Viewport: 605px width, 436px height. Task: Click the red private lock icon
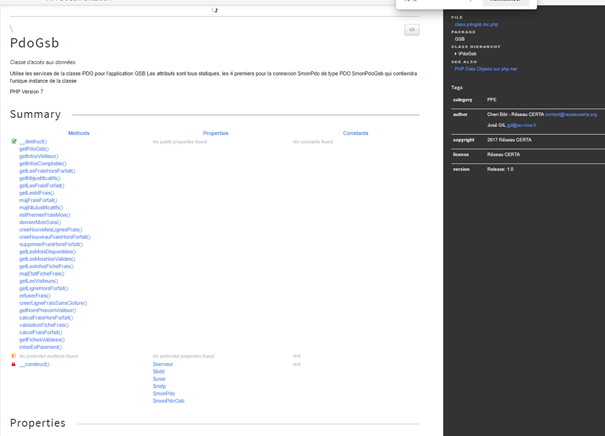point(14,364)
